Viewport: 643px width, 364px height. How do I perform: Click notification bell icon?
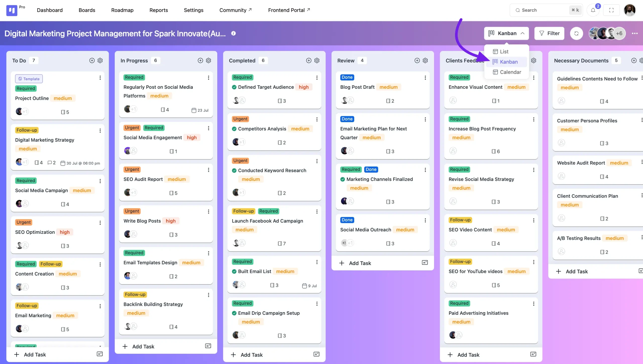click(593, 10)
